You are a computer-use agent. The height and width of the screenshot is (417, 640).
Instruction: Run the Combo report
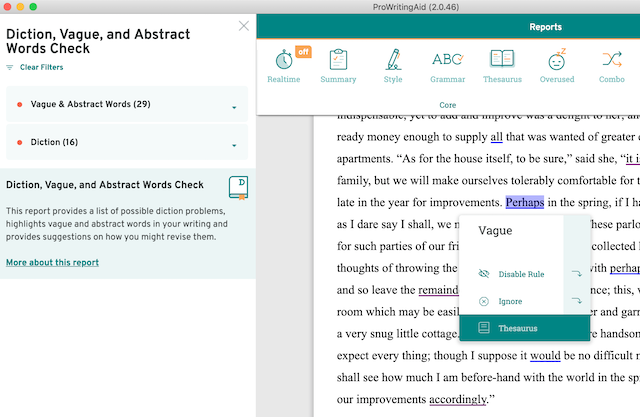pyautogui.click(x=612, y=66)
